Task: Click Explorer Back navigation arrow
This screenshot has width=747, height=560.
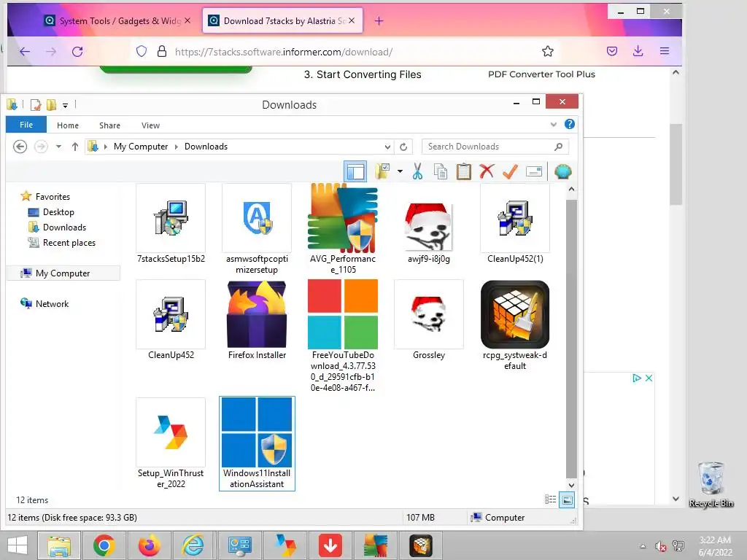Action: coord(20,147)
